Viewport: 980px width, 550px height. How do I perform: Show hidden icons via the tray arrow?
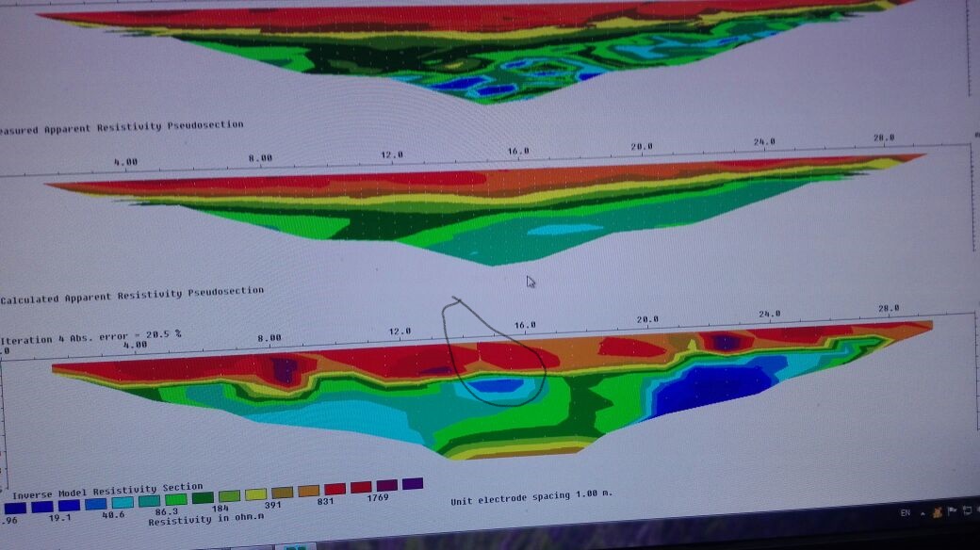[923, 512]
